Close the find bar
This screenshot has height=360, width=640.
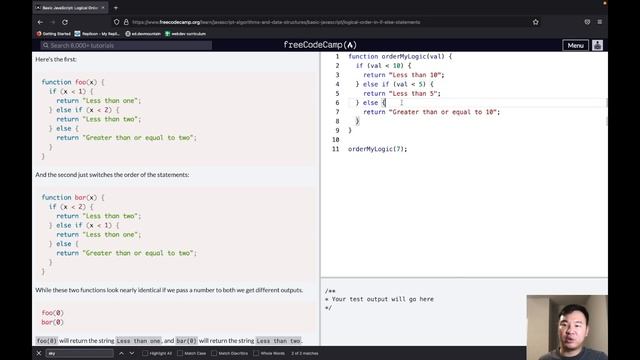click(x=39, y=353)
